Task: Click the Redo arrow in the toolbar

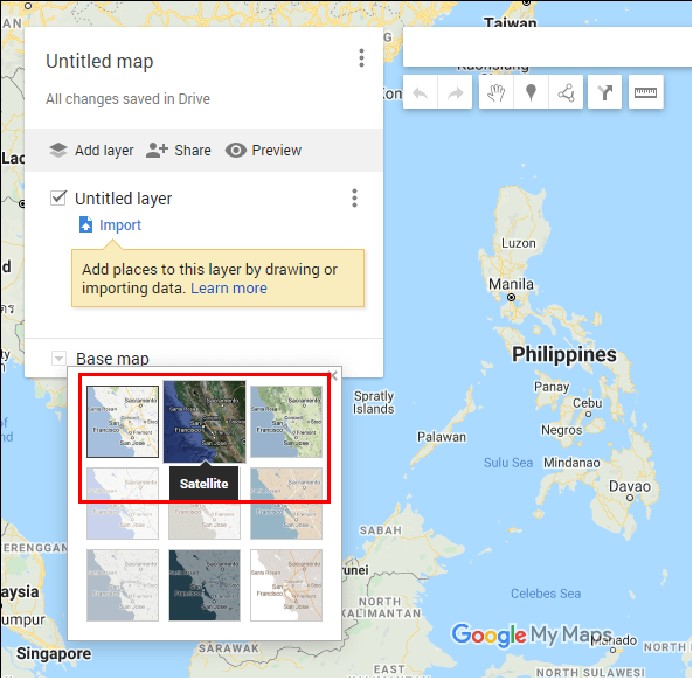Action: pyautogui.click(x=455, y=94)
